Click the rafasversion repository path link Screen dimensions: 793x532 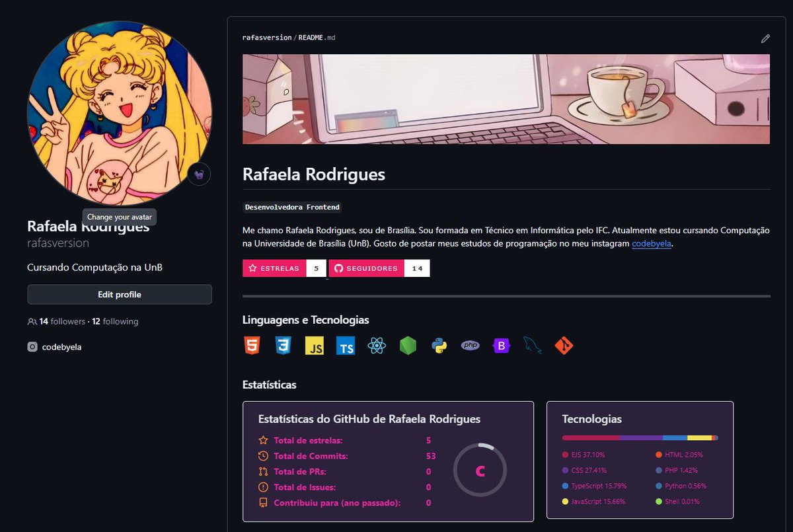267,38
